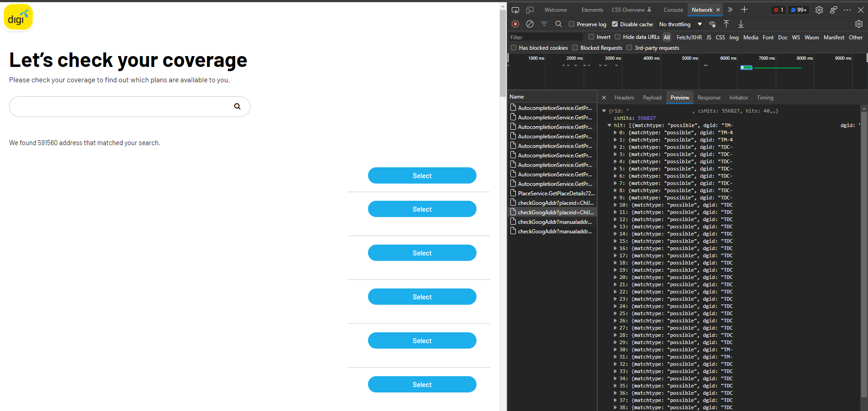Viewport: 868px width, 411px height.
Task: Open the errors counter badge
Action: [778, 10]
